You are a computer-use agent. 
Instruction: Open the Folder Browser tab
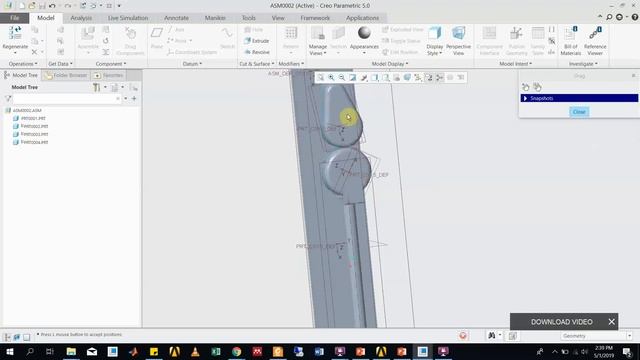[66, 75]
